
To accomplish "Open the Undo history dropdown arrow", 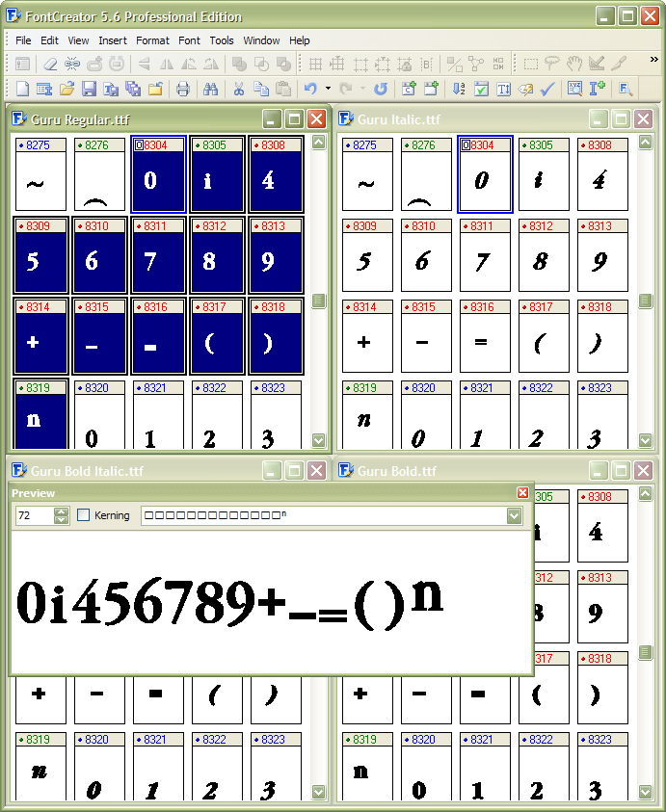I will tap(328, 89).
